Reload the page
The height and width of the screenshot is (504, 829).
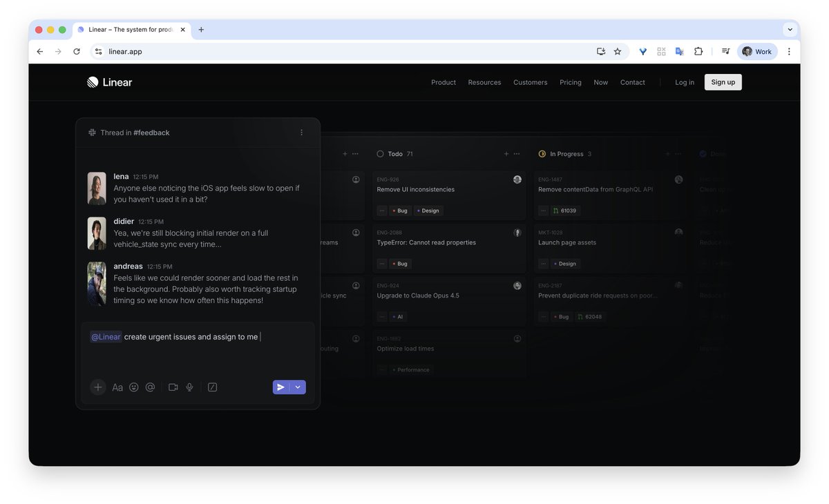pyautogui.click(x=77, y=52)
